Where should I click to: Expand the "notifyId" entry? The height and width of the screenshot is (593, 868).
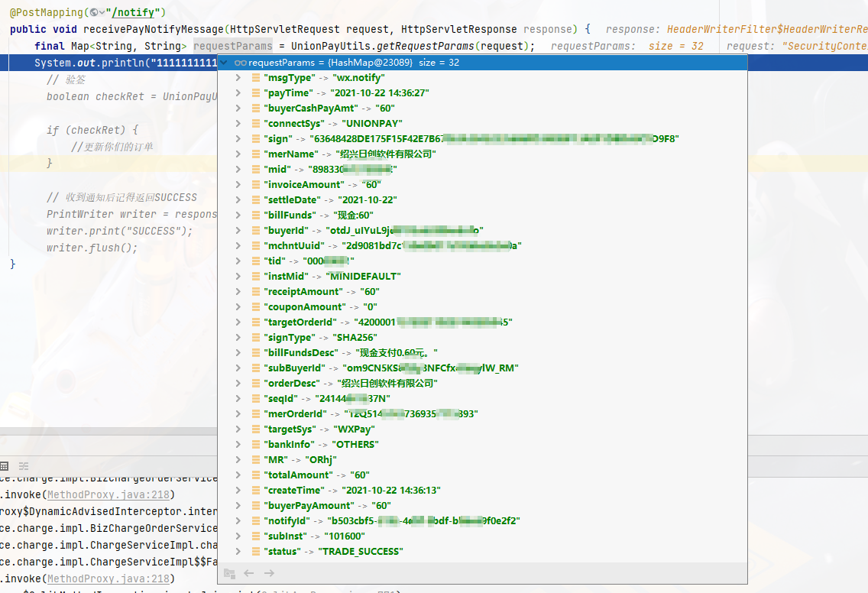coord(238,521)
